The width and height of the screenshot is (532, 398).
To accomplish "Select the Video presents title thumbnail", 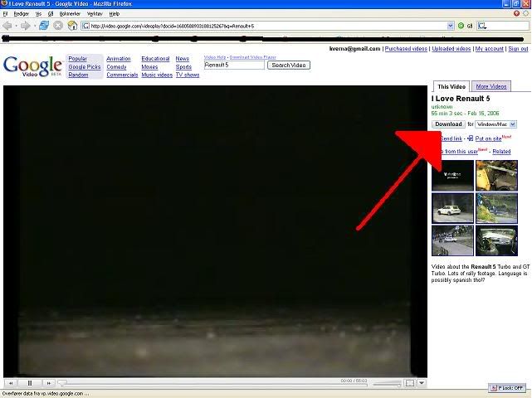I will (x=452, y=176).
